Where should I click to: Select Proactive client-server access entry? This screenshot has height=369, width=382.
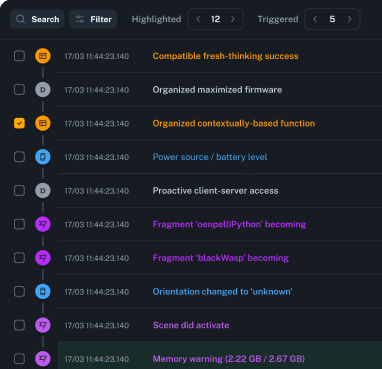pos(215,191)
